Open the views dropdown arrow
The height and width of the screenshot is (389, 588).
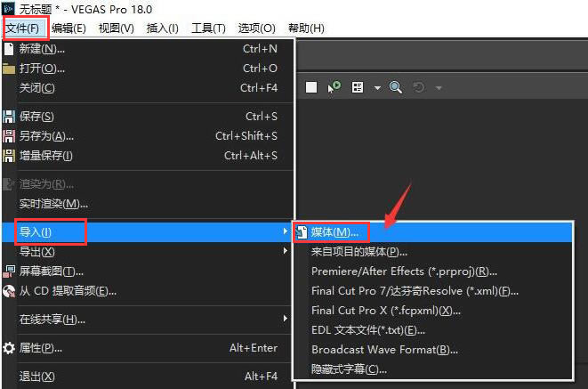[x=377, y=88]
